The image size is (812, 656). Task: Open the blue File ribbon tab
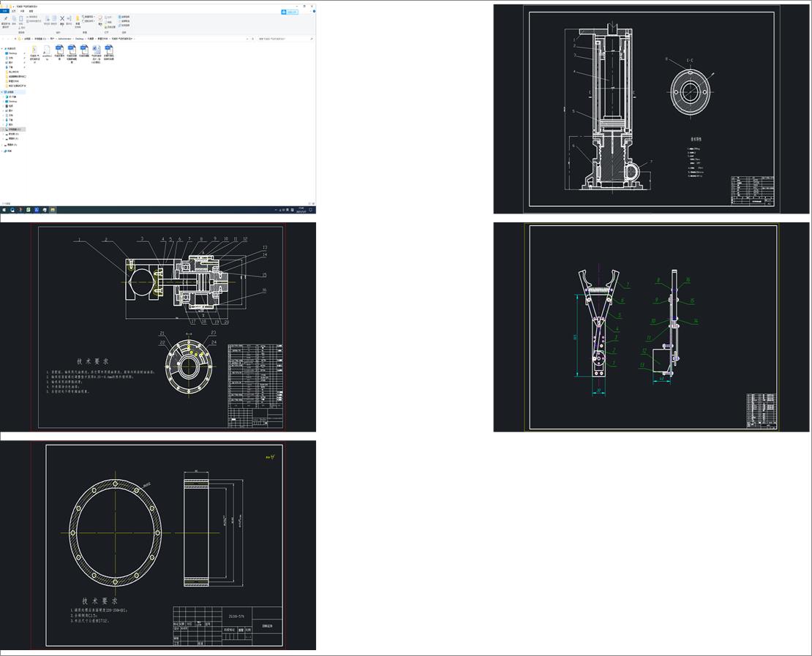[x=4, y=11]
